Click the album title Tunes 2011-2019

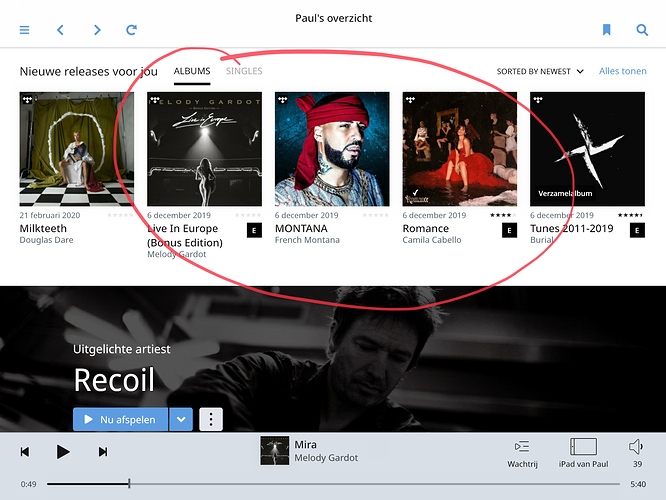(572, 229)
